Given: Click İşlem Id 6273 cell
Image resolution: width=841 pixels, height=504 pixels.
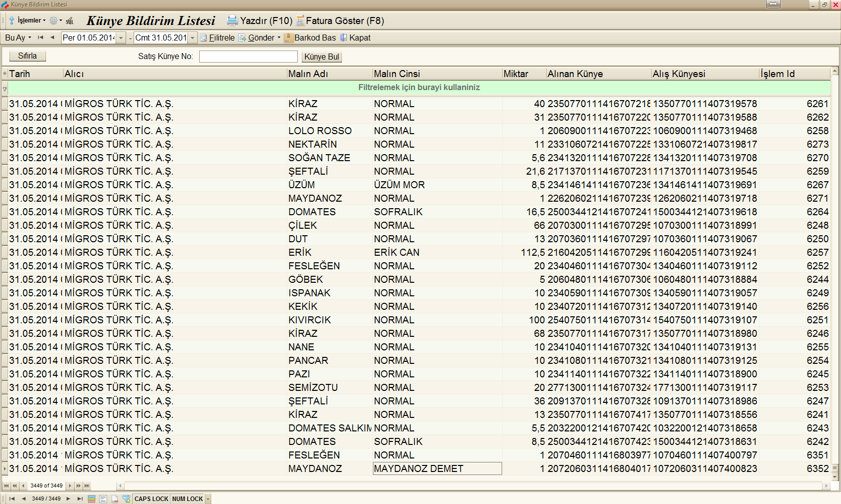Looking at the screenshot, I should click(794, 144).
